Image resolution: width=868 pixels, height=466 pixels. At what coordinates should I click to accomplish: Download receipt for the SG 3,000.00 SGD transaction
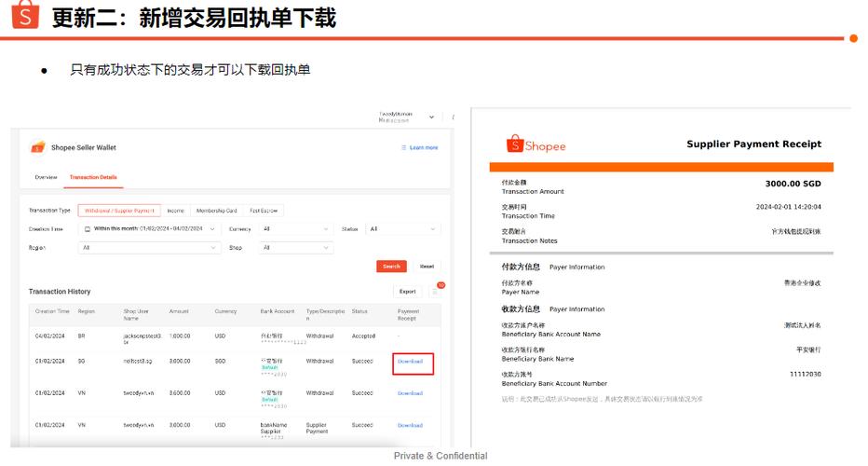410,362
